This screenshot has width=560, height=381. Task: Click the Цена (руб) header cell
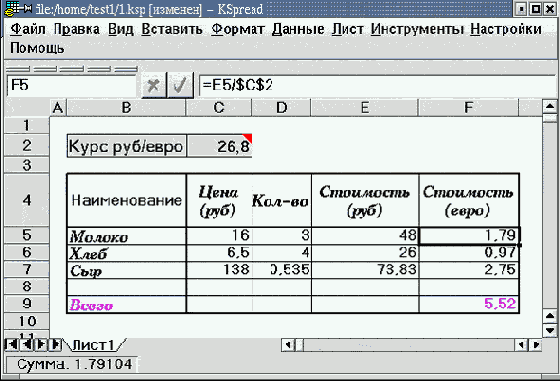point(219,200)
